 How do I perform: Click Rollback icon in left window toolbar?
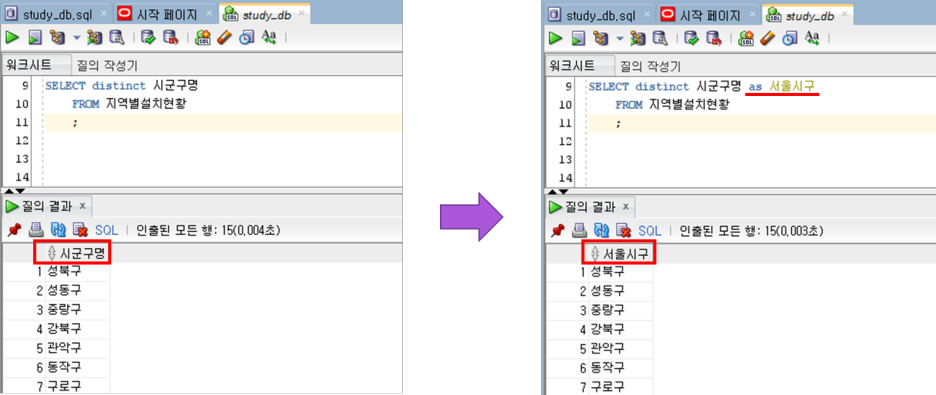(170, 38)
